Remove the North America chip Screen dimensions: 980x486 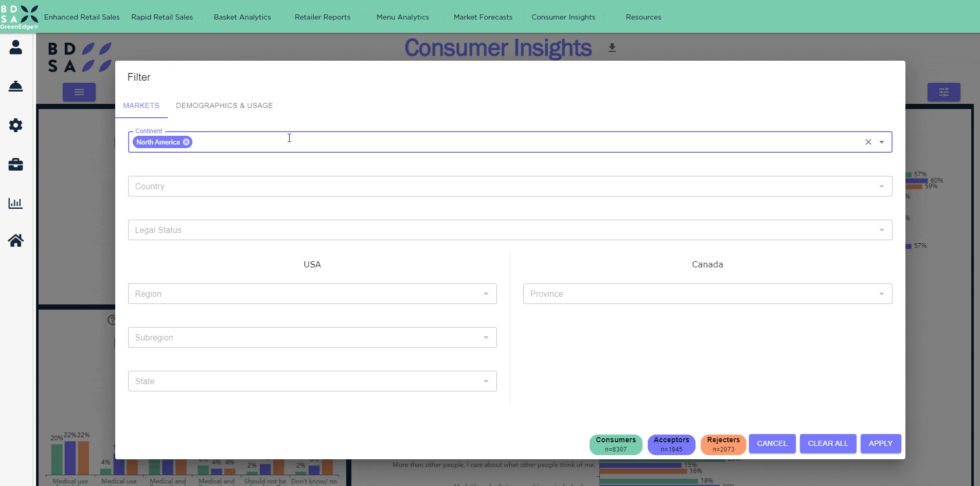[x=186, y=142]
